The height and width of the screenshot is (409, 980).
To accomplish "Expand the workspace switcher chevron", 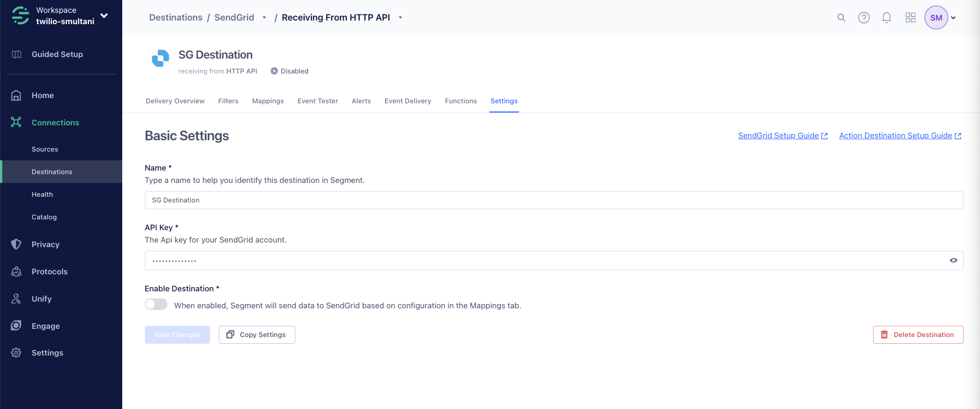I will (104, 15).
